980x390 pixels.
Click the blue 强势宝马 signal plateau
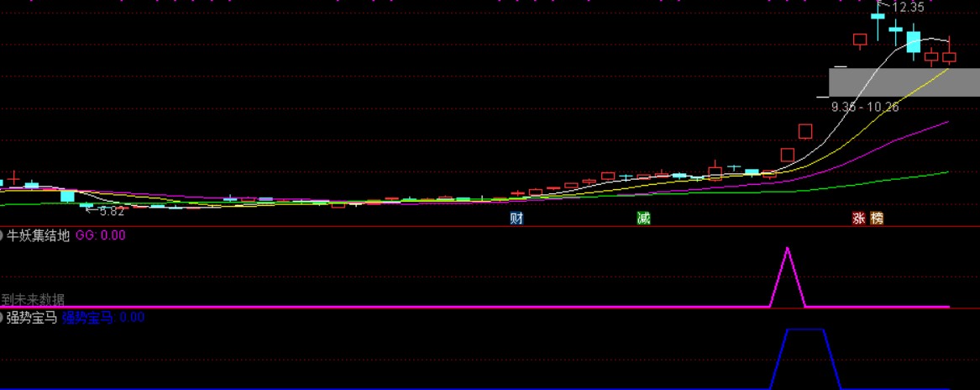pyautogui.click(x=805, y=329)
